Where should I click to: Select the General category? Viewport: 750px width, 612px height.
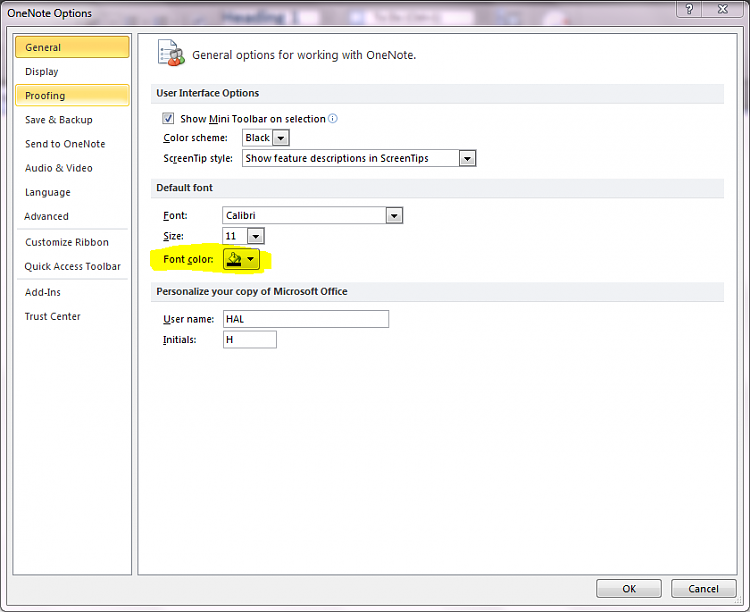(72, 47)
